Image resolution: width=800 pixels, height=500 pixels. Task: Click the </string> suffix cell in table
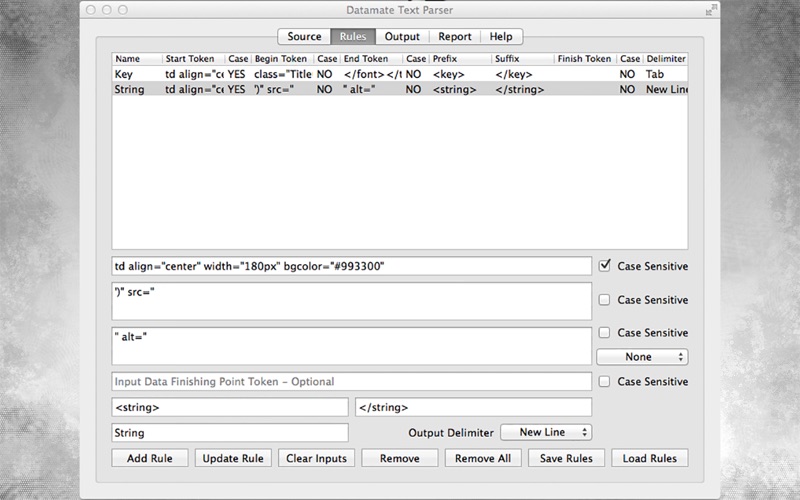click(520, 89)
